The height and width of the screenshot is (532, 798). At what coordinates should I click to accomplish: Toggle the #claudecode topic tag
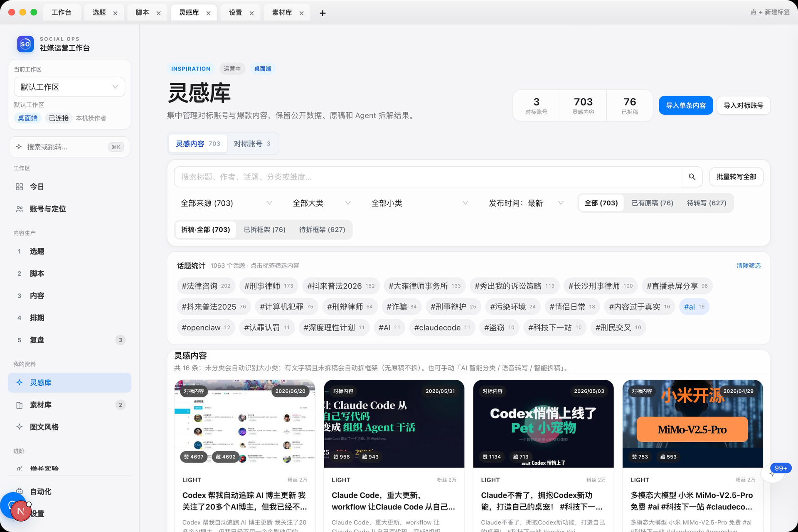click(442, 328)
